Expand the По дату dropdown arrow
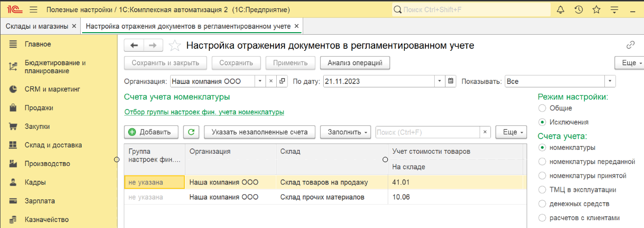 pyautogui.click(x=440, y=81)
